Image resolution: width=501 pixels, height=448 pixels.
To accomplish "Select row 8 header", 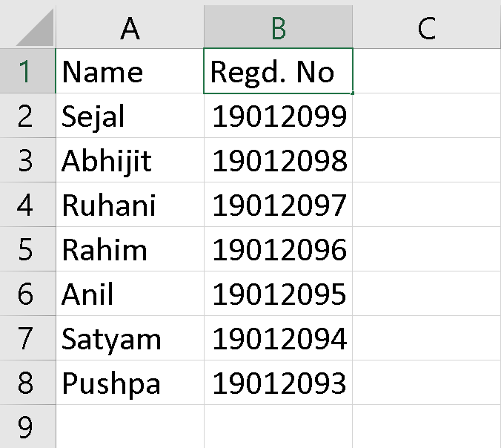I will (x=27, y=383).
